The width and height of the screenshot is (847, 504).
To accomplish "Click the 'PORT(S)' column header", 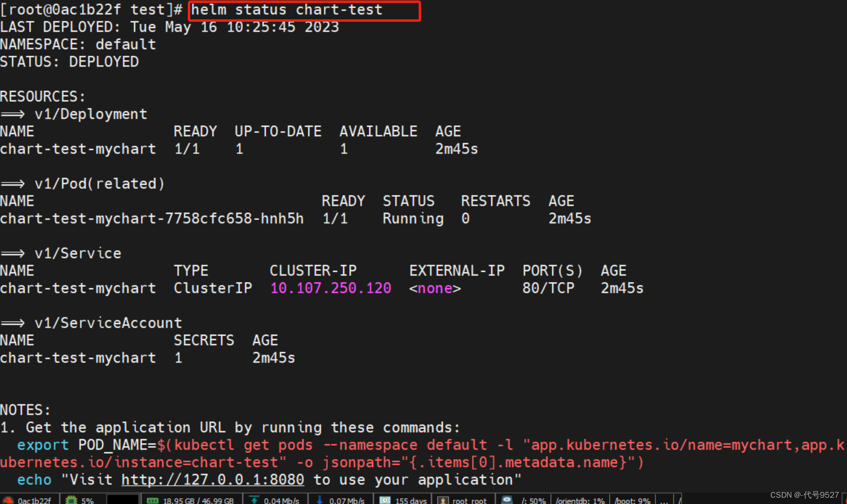I will 553,271.
